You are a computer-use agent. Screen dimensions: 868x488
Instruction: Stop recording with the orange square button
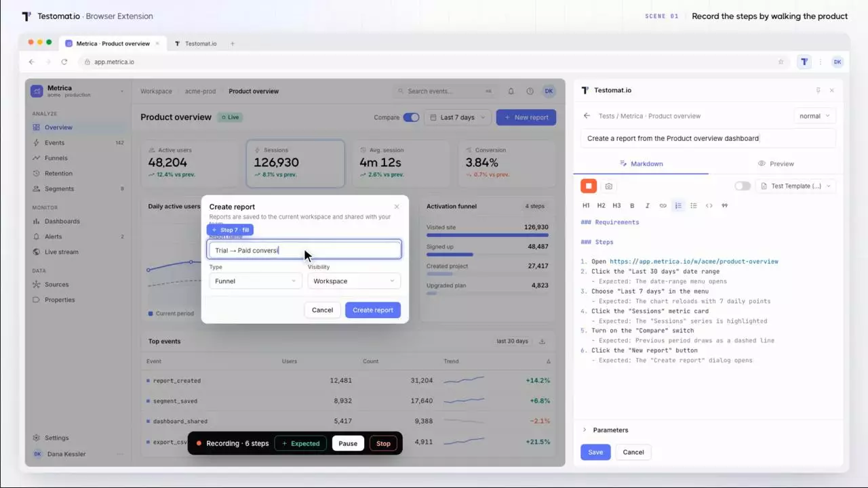coord(589,186)
